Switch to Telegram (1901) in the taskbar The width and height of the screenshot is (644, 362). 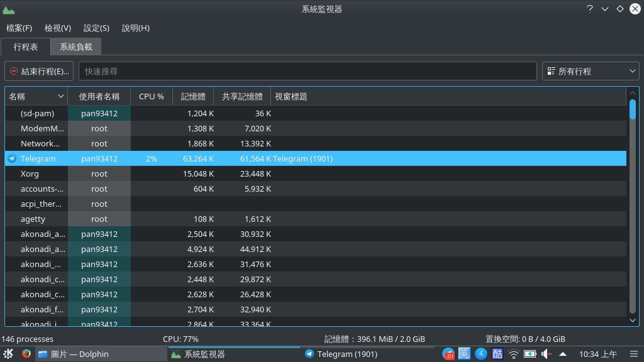[367, 354]
